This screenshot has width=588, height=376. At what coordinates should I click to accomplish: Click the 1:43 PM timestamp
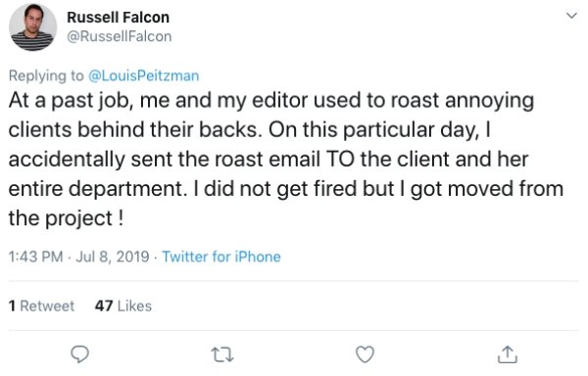coord(35,257)
